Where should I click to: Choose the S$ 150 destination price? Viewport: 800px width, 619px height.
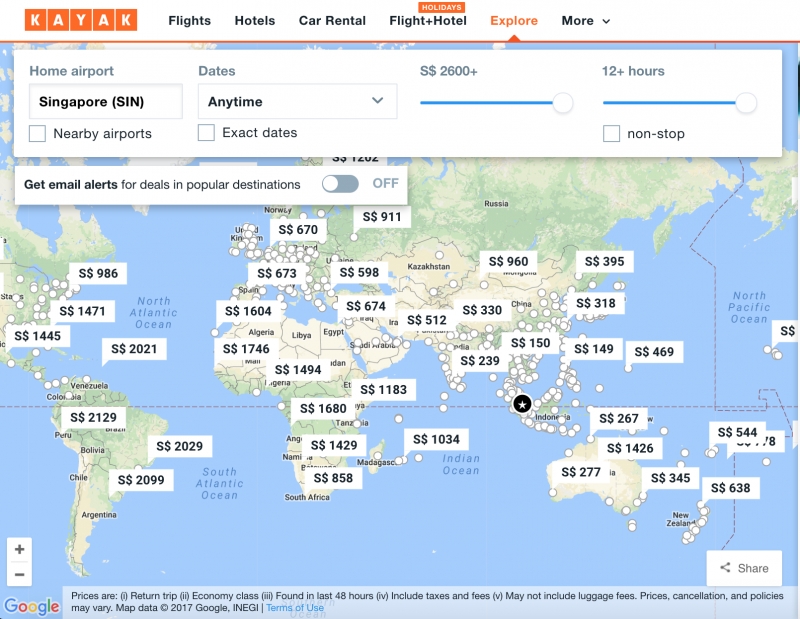[531, 343]
